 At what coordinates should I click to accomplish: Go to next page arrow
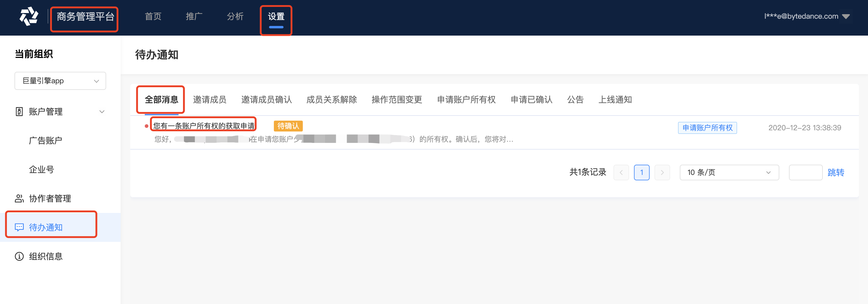pos(662,173)
